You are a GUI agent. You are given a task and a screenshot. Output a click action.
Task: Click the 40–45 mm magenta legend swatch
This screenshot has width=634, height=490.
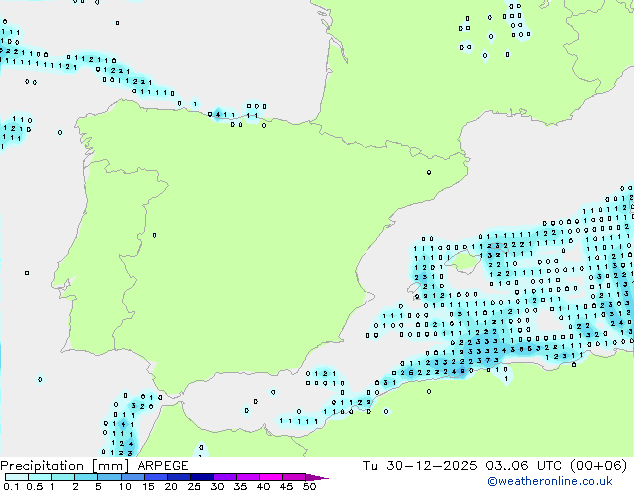pyautogui.click(x=271, y=477)
